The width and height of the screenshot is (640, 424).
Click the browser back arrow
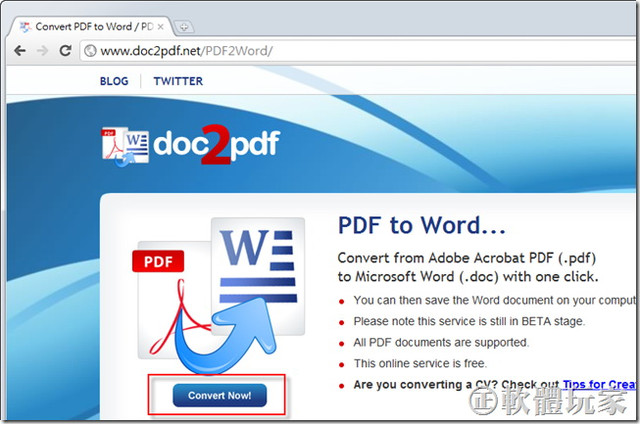[20, 51]
